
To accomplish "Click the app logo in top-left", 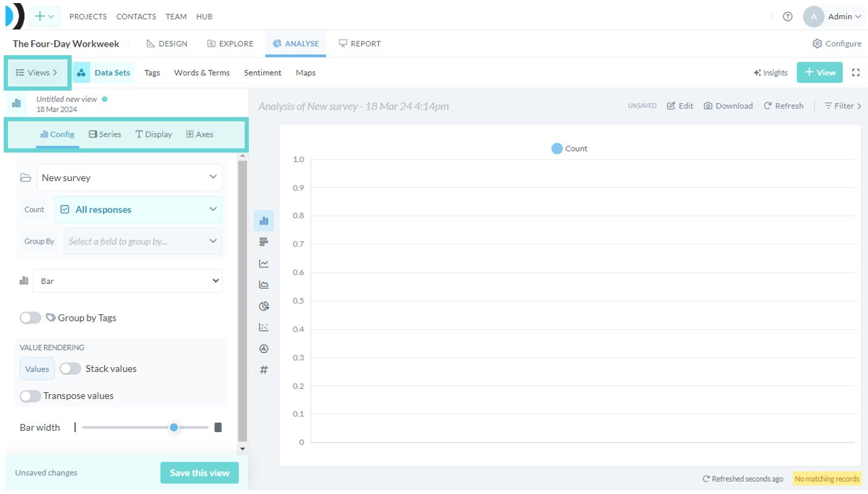I will pos(13,16).
